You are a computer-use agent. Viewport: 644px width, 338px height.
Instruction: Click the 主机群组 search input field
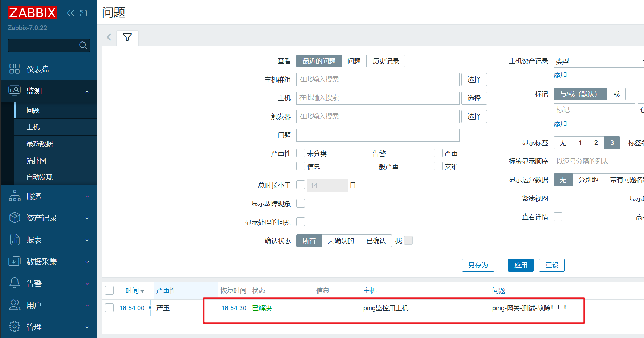378,80
